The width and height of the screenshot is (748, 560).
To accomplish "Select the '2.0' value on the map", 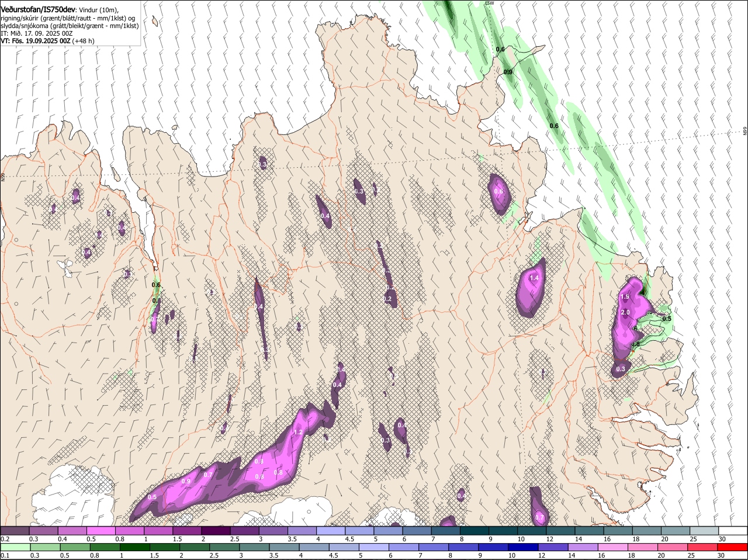I will [625, 313].
